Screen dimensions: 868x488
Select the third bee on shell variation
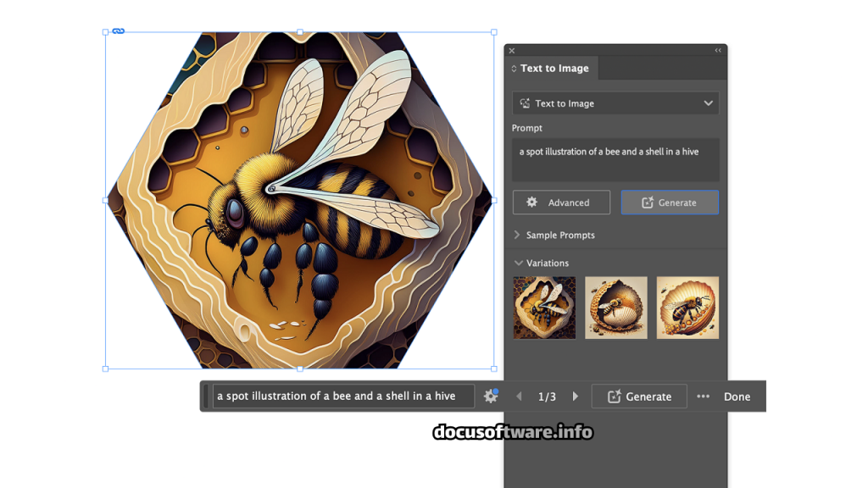point(687,308)
